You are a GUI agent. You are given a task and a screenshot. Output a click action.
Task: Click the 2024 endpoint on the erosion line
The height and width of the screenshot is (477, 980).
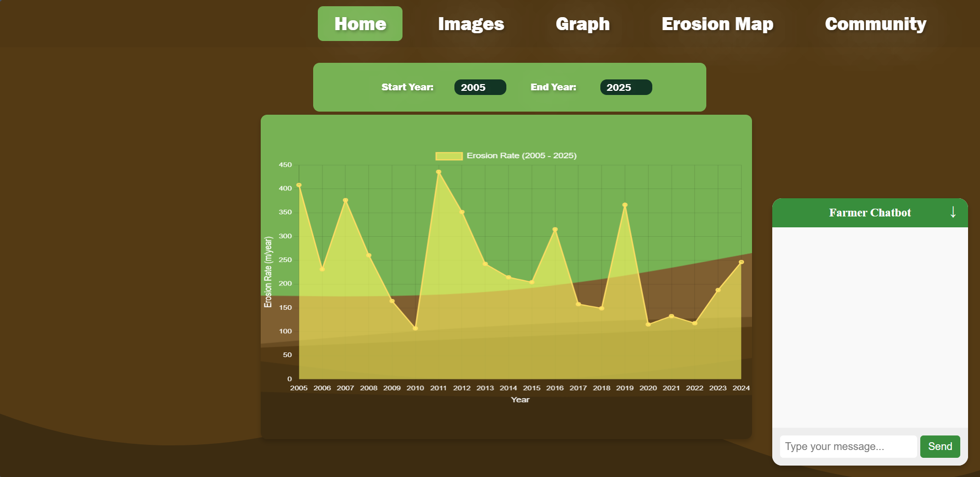(741, 262)
